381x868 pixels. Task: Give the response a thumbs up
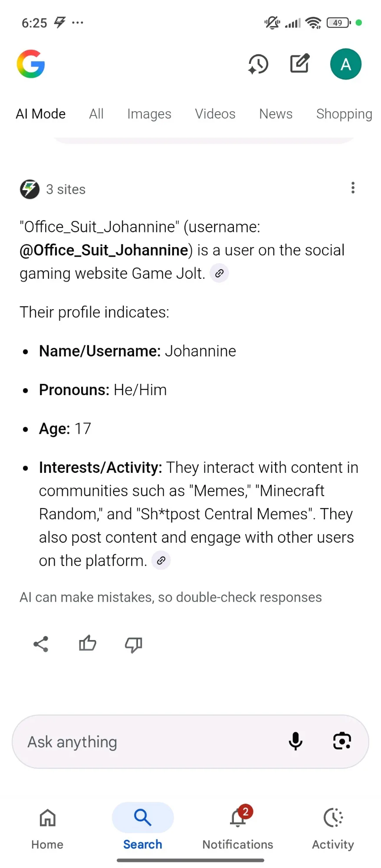click(87, 644)
